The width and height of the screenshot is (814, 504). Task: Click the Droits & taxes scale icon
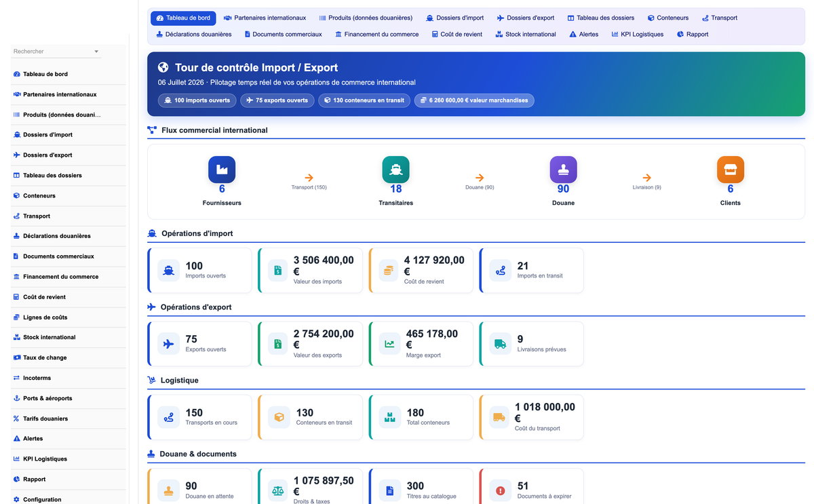point(278,490)
